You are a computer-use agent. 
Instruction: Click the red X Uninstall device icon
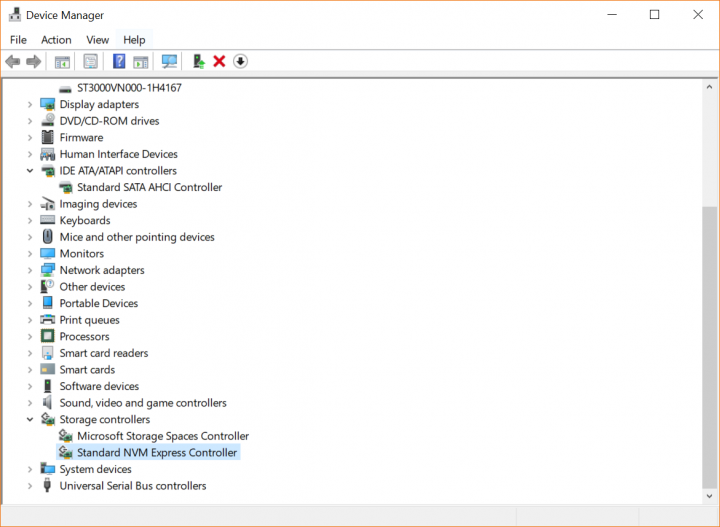pyautogui.click(x=219, y=62)
